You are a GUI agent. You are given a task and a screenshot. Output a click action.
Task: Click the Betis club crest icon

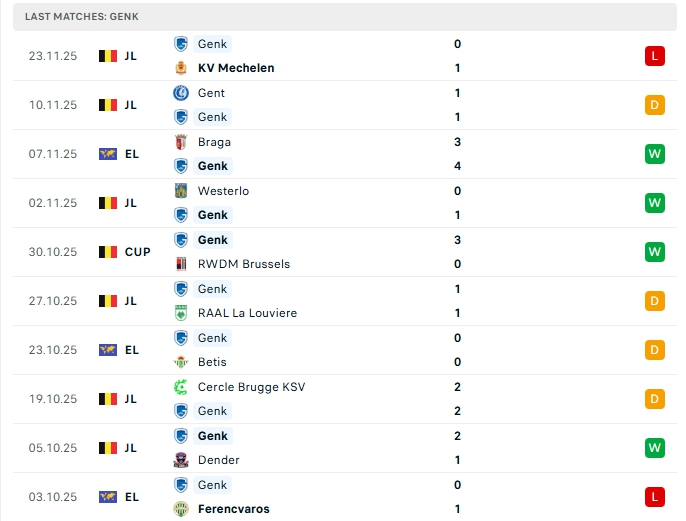pos(181,362)
